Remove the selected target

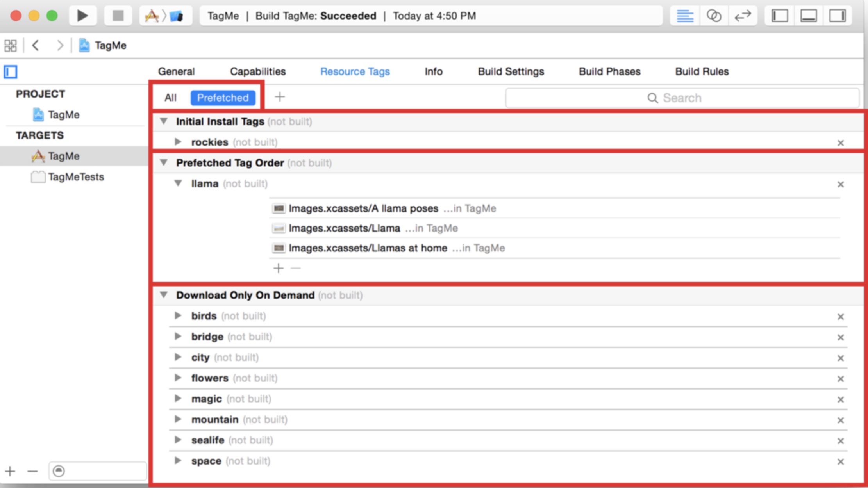[x=32, y=471]
